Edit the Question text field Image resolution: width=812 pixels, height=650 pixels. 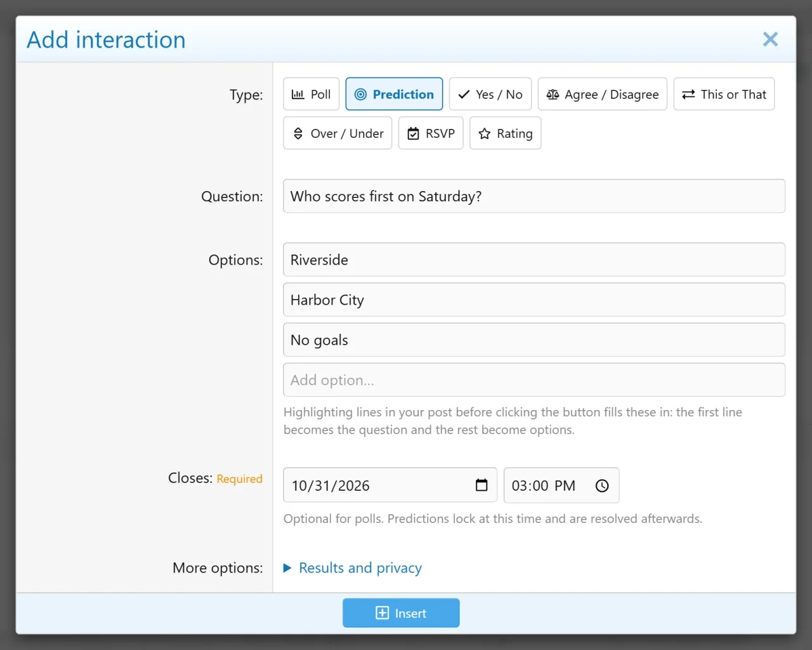[x=534, y=196]
